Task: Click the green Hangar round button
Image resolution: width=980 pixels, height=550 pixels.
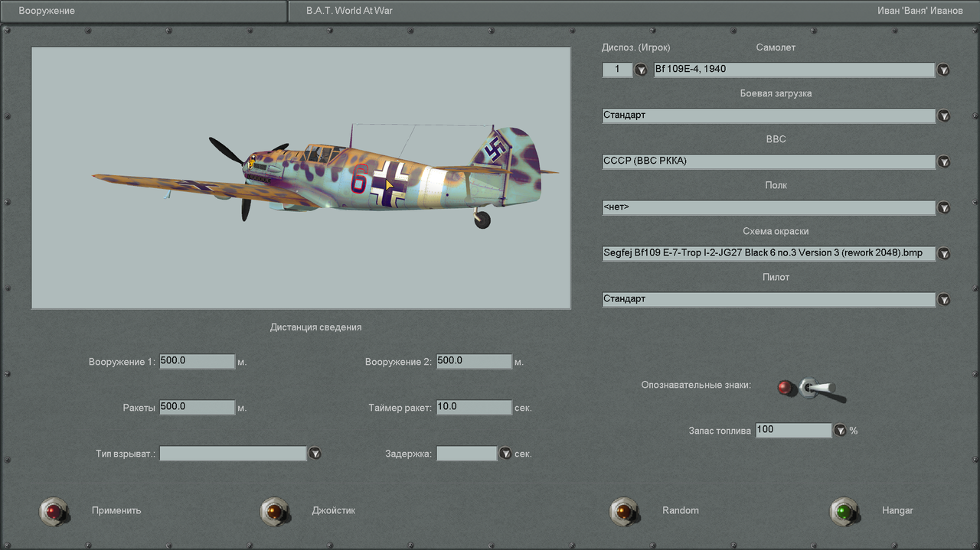Action: (843, 510)
